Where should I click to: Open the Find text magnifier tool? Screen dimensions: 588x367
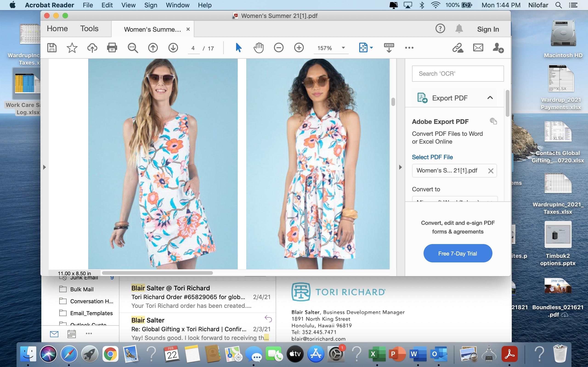[133, 48]
